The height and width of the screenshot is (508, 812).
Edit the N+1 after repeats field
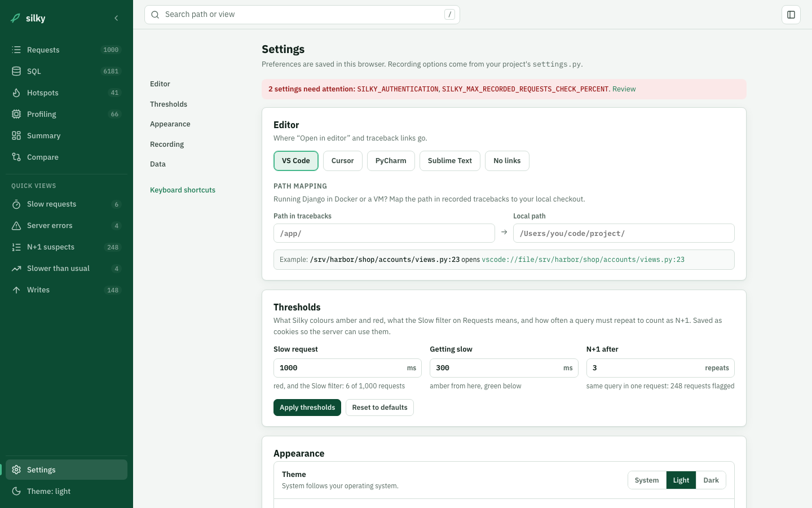pyautogui.click(x=660, y=368)
